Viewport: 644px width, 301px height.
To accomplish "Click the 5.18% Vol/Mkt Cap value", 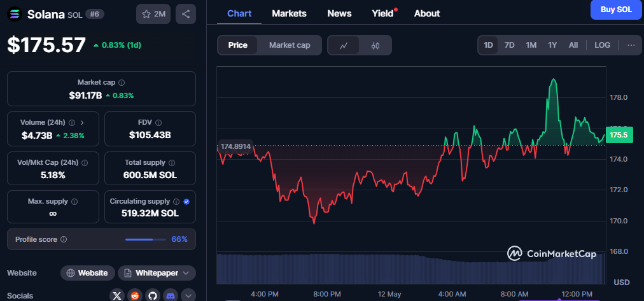I will click(x=53, y=175).
